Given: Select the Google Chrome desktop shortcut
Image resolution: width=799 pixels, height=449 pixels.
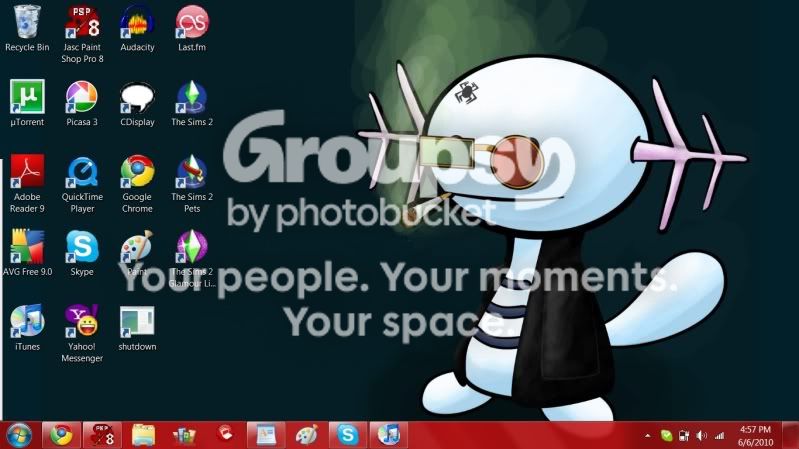Looking at the screenshot, I should coord(137,184).
